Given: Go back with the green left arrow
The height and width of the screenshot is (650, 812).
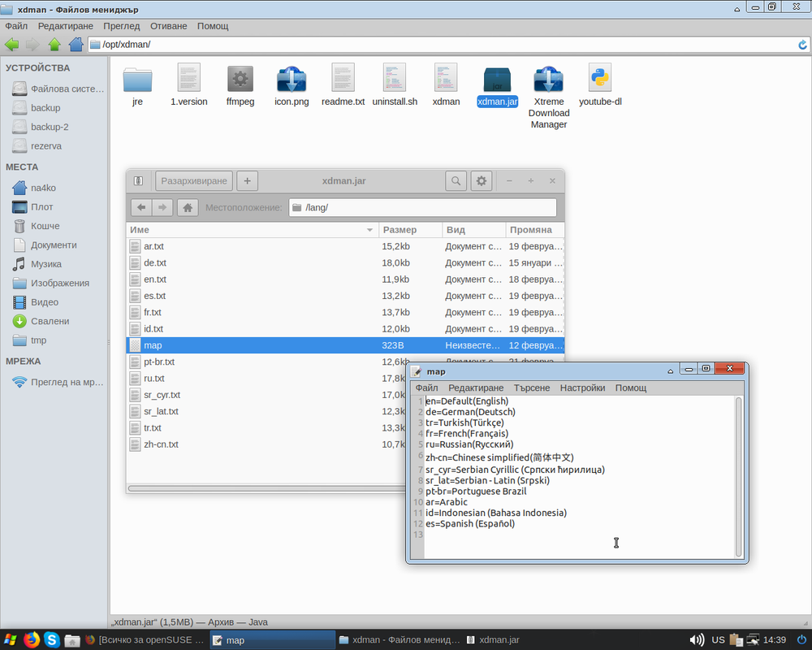Looking at the screenshot, I should (x=11, y=45).
